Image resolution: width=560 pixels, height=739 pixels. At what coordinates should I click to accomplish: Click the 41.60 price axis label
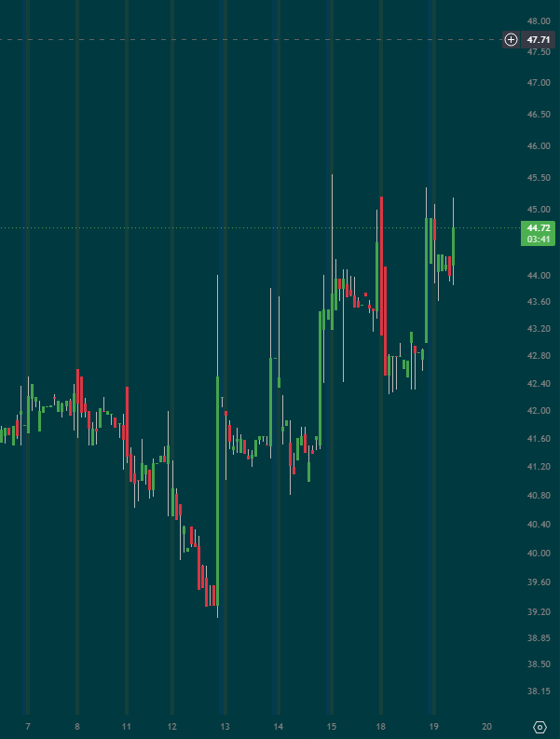539,439
